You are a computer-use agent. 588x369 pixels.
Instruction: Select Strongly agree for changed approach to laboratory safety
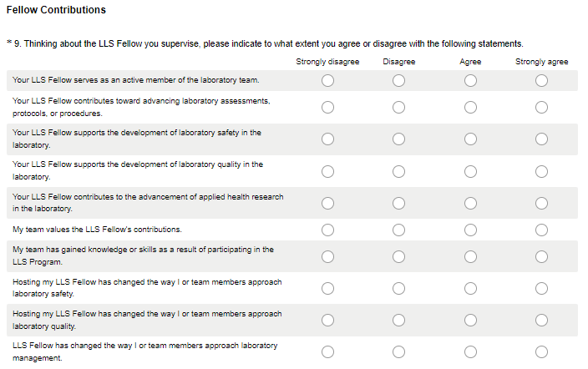[x=542, y=288]
